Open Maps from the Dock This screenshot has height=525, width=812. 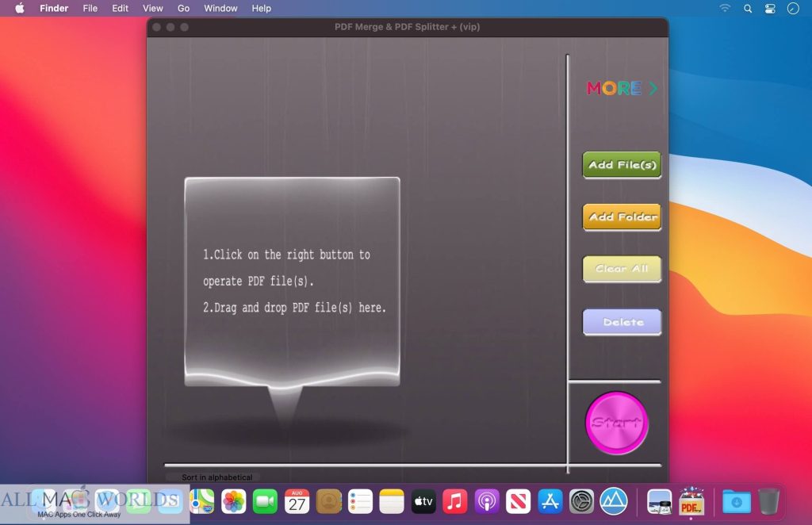click(202, 501)
